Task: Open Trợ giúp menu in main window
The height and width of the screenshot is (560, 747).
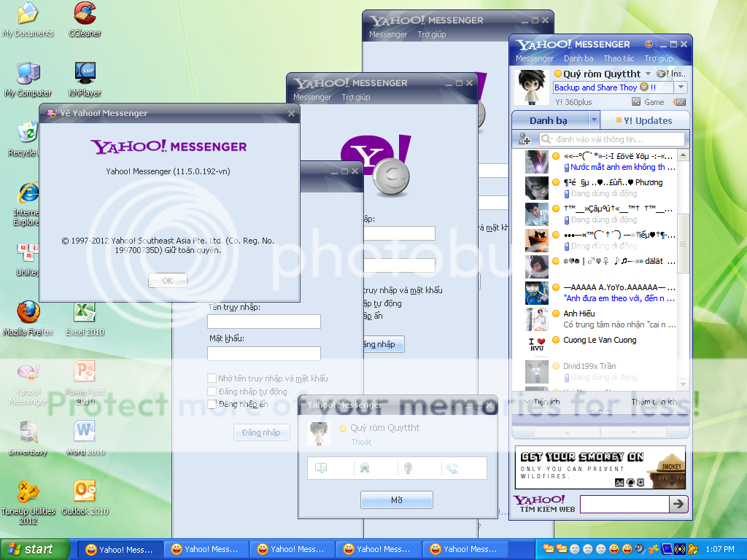Action: pos(659,58)
